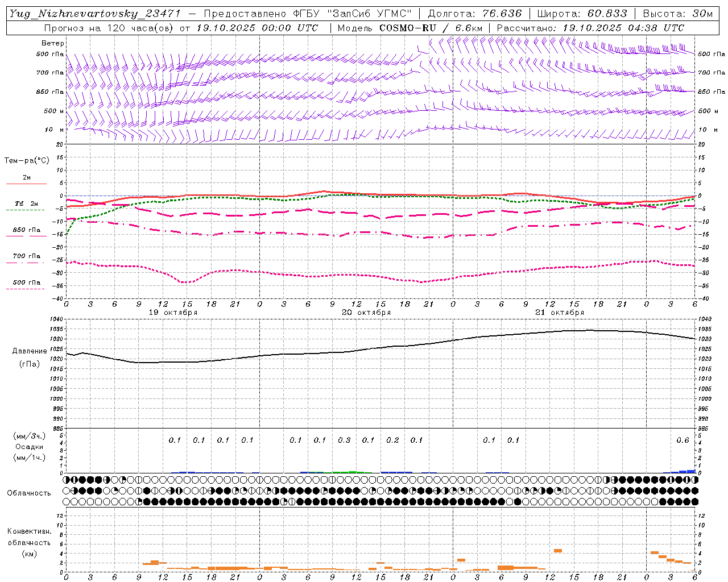Click the station title Yug_Nizhnevartovsky_23471
Screen dimensions: 728x582
click(x=95, y=14)
